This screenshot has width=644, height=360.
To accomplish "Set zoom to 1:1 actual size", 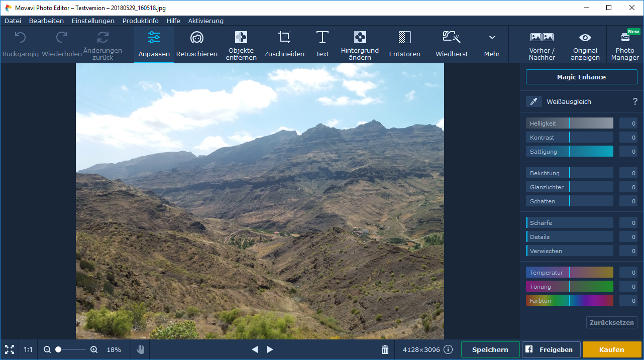I will 28,349.
